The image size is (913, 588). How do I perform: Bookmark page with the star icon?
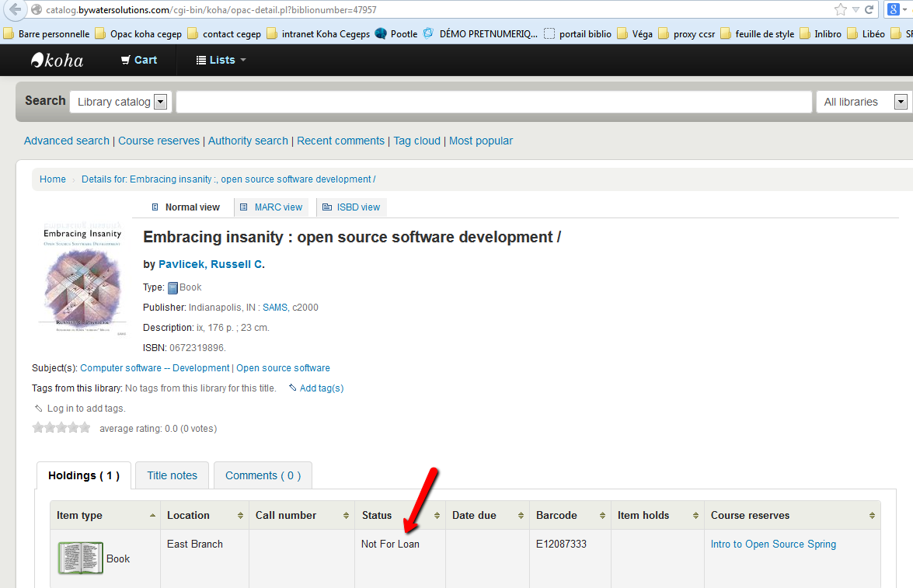tap(840, 10)
